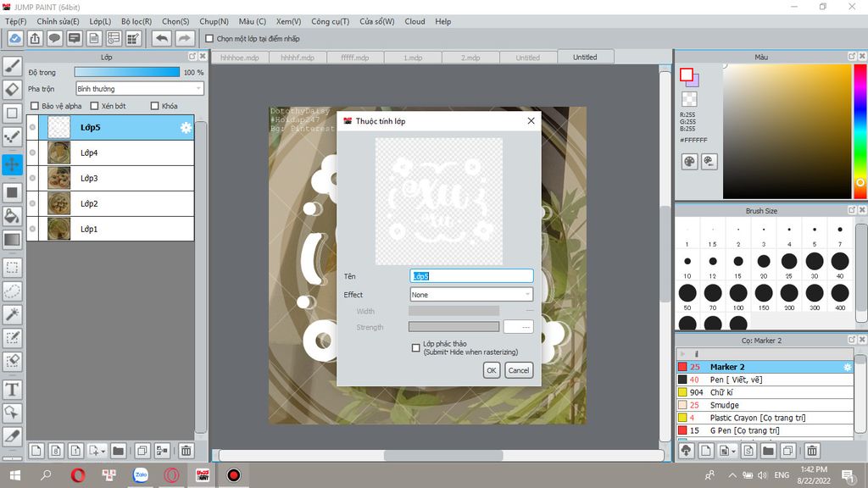
Task: Duplicate layer icon in Lớp panel
Action: (x=142, y=451)
